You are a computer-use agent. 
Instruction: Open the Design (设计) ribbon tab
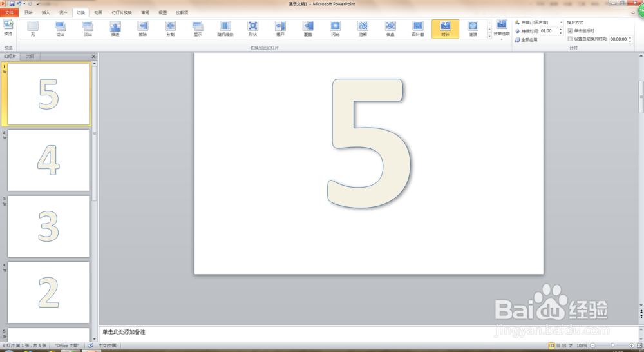pos(63,12)
